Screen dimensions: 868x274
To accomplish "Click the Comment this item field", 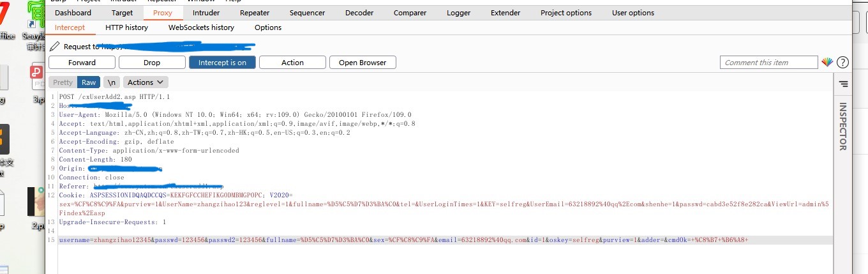I will [x=768, y=63].
